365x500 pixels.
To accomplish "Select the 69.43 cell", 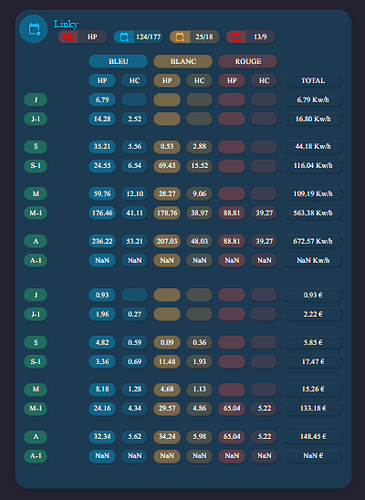I will coord(167,166).
